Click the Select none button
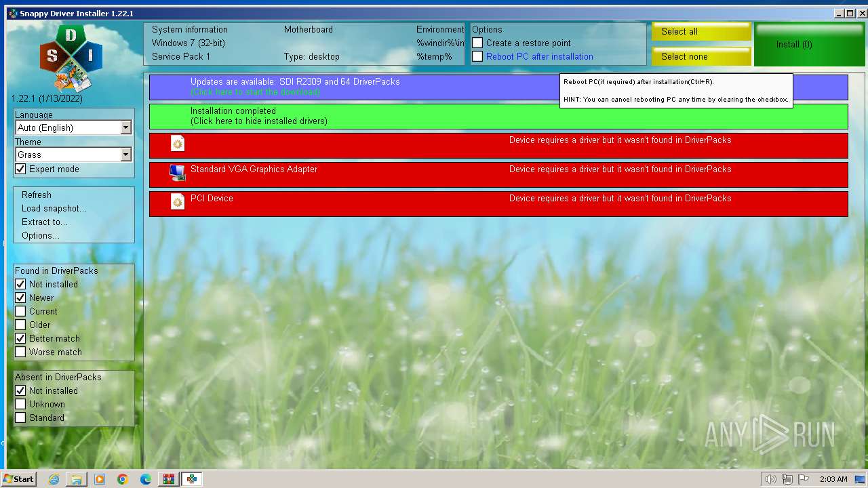 [x=701, y=56]
